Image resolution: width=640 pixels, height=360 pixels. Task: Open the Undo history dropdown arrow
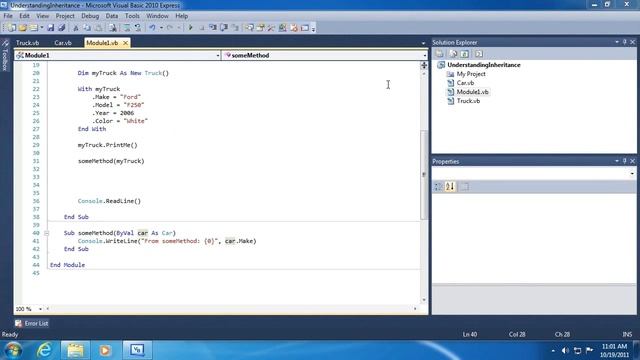point(161,28)
